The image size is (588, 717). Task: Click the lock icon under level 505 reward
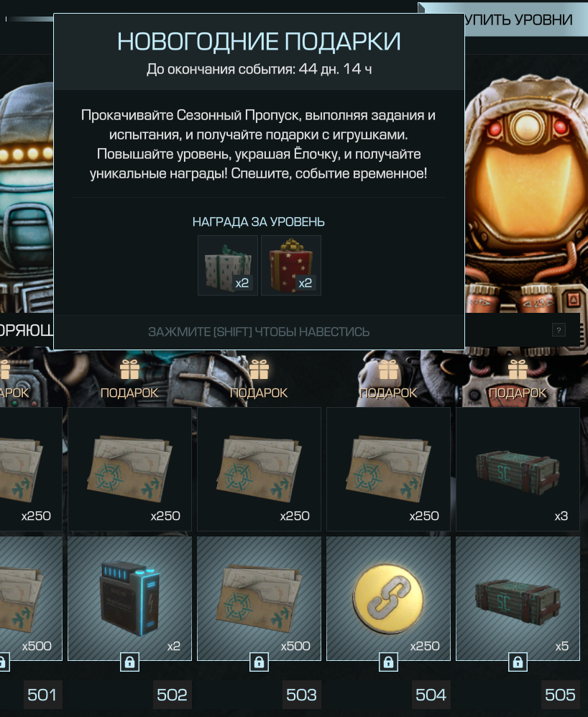518,662
